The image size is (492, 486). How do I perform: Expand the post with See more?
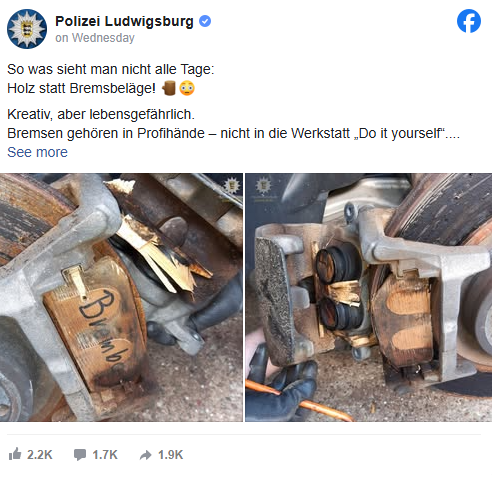click(x=37, y=152)
